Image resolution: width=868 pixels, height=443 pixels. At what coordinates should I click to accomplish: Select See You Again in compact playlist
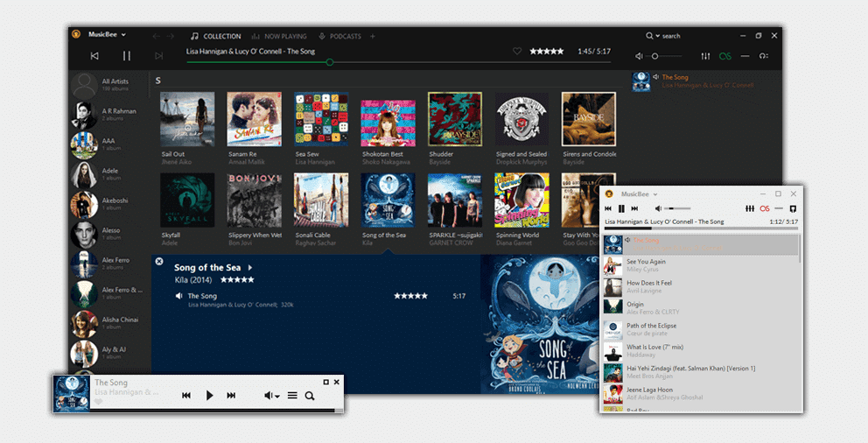(701, 266)
